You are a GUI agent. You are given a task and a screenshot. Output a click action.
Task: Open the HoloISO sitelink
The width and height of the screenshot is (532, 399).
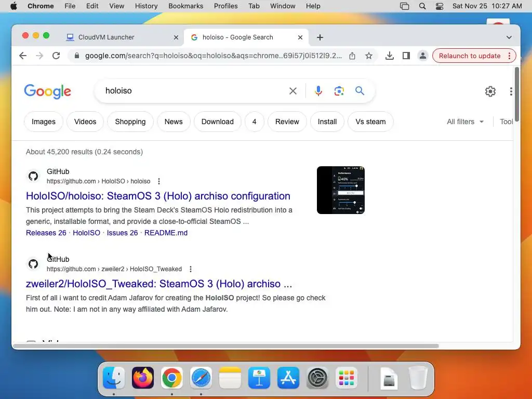(x=87, y=233)
